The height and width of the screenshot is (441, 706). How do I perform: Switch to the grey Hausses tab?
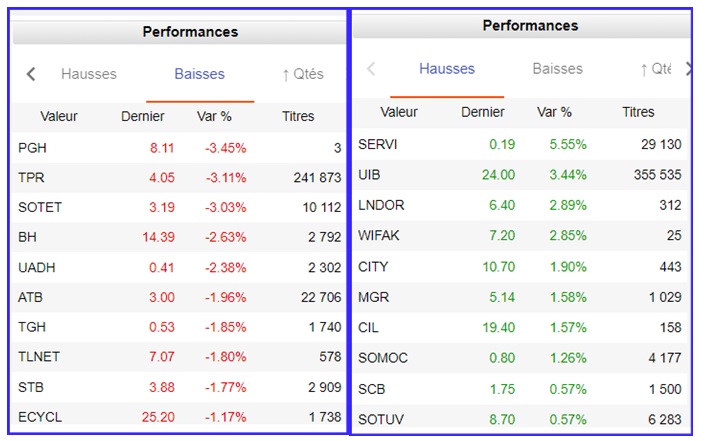[89, 74]
